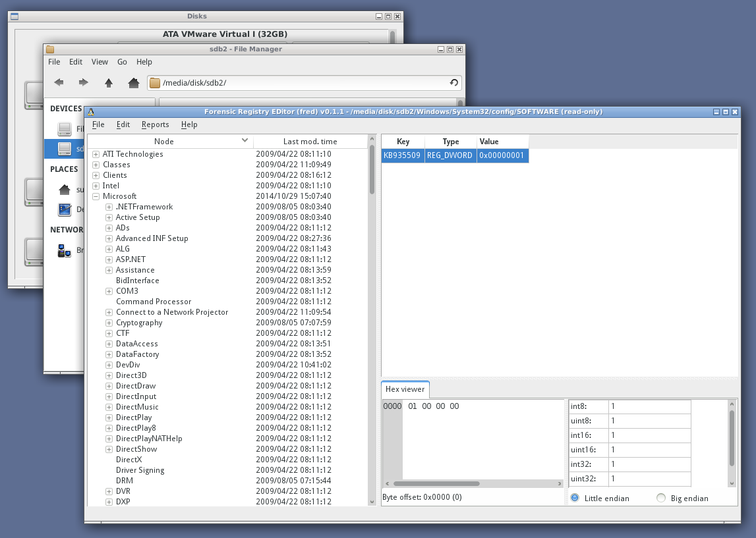
Task: Open the home place icon in File Manager sidebar
Action: [x=65, y=189]
